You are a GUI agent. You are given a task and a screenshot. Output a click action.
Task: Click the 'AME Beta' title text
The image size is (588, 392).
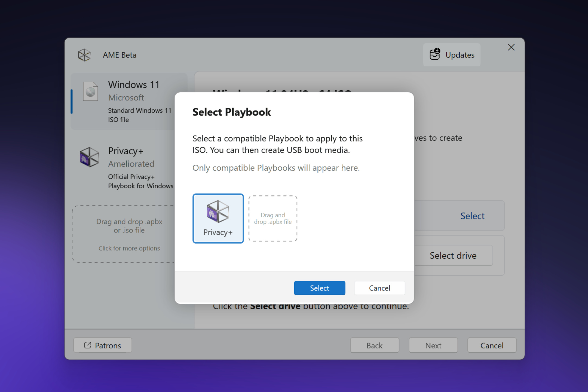coord(120,55)
